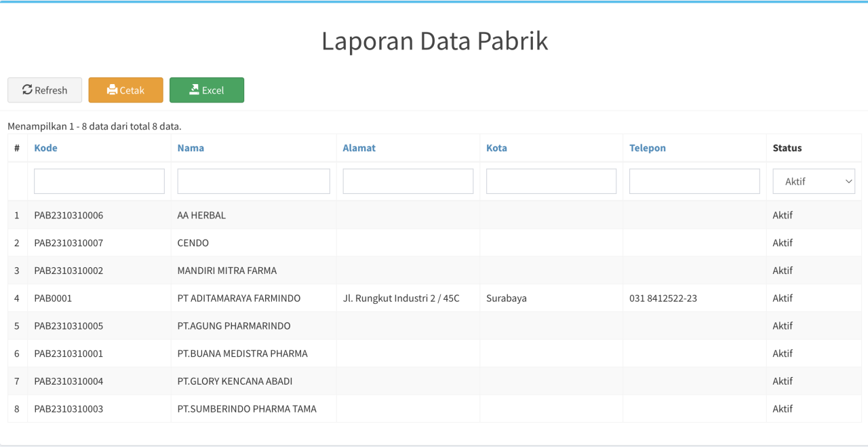868x447 pixels.
Task: Click the Kota filter text box
Action: [x=551, y=181]
